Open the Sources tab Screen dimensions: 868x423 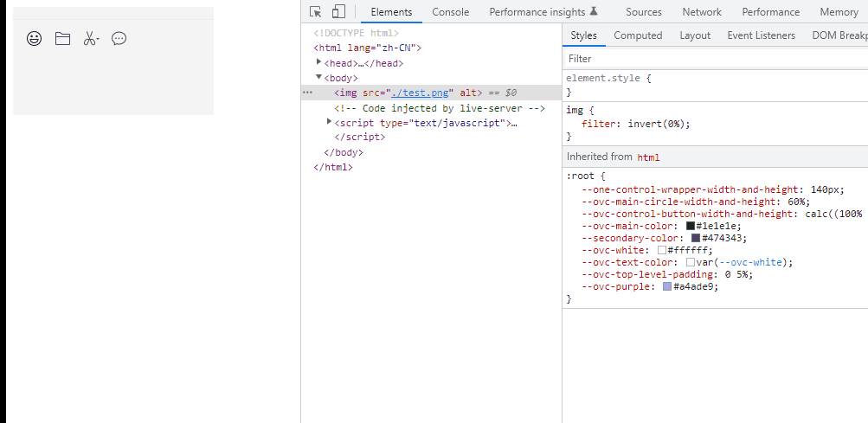[x=644, y=11]
